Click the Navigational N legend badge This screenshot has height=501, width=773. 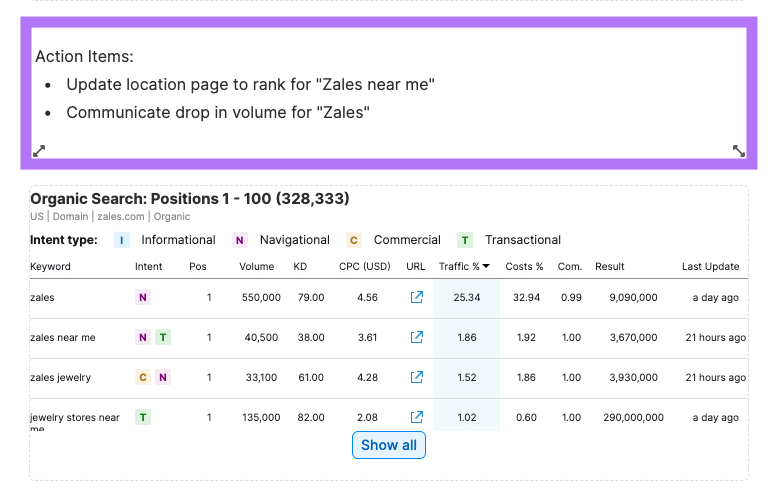tap(240, 240)
